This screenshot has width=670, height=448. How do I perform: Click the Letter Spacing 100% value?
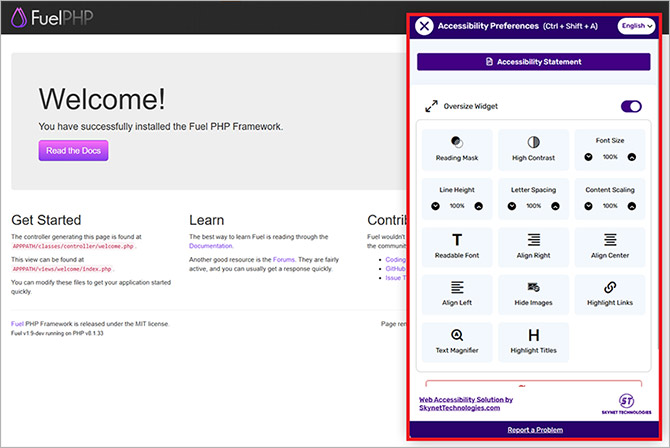click(x=533, y=206)
